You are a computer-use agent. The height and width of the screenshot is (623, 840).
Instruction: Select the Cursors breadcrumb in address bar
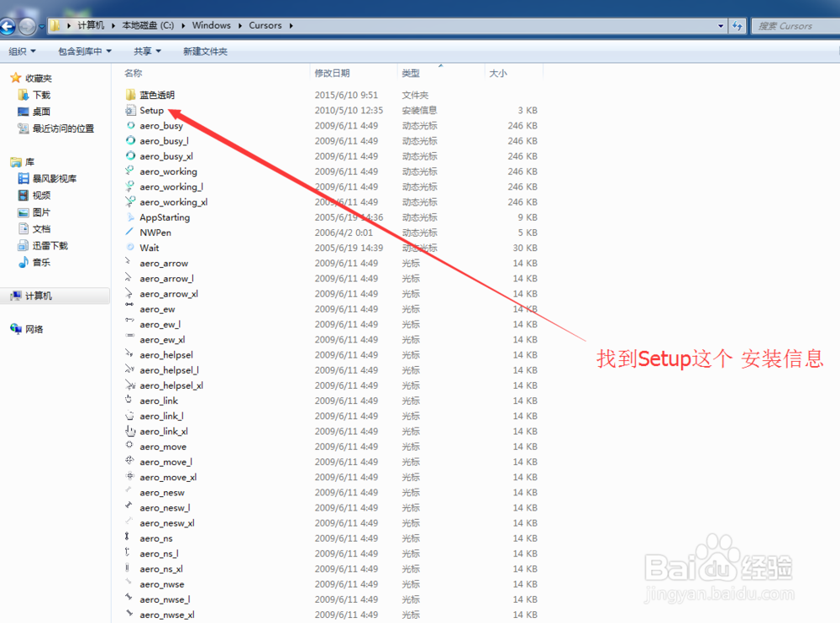click(265, 25)
